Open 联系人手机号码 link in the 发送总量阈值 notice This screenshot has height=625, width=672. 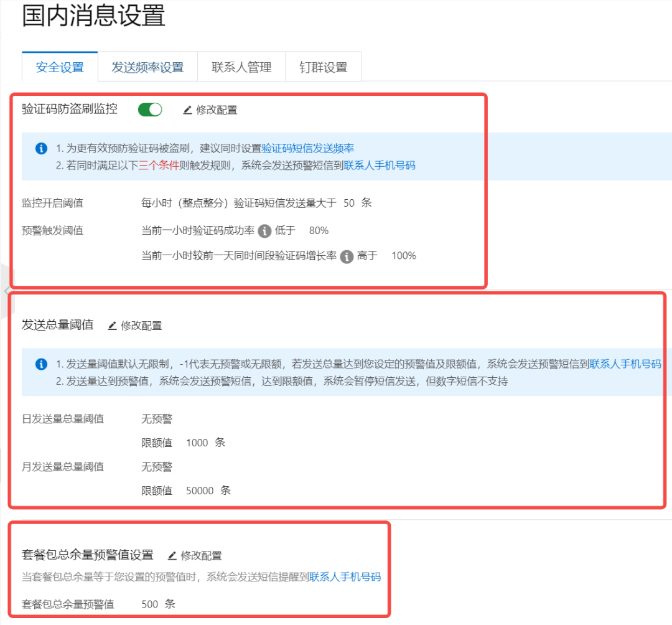pyautogui.click(x=625, y=364)
